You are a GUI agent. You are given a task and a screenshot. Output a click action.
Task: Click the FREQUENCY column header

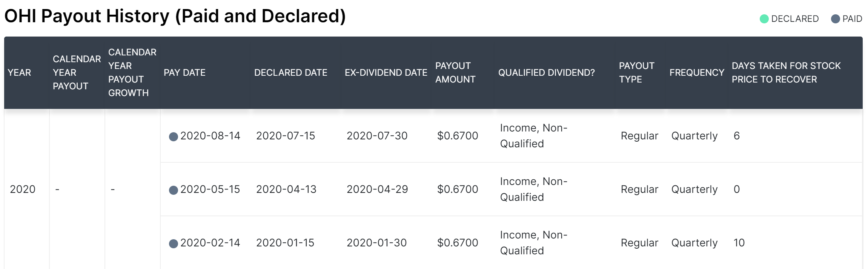(x=697, y=72)
